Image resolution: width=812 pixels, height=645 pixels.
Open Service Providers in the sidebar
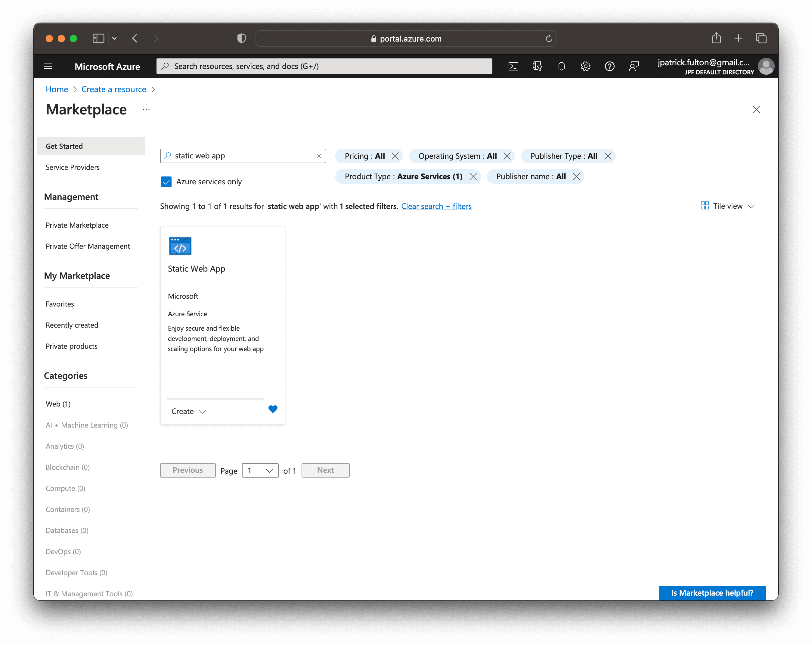pos(72,167)
